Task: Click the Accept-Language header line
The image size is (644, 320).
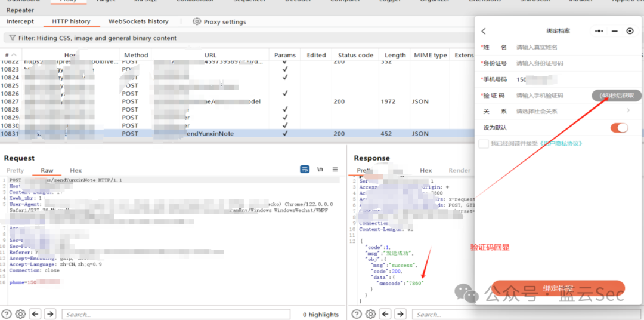Action: click(55, 264)
